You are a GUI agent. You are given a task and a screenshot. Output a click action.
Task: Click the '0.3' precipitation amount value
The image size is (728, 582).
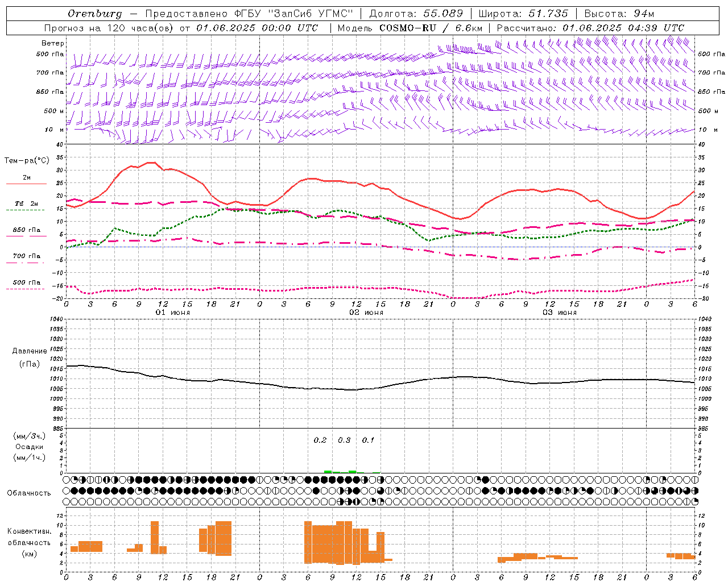pyautogui.click(x=344, y=440)
